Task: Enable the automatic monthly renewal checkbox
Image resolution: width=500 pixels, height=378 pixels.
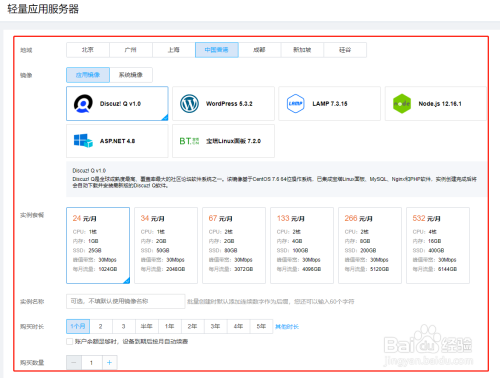Action: point(70,341)
